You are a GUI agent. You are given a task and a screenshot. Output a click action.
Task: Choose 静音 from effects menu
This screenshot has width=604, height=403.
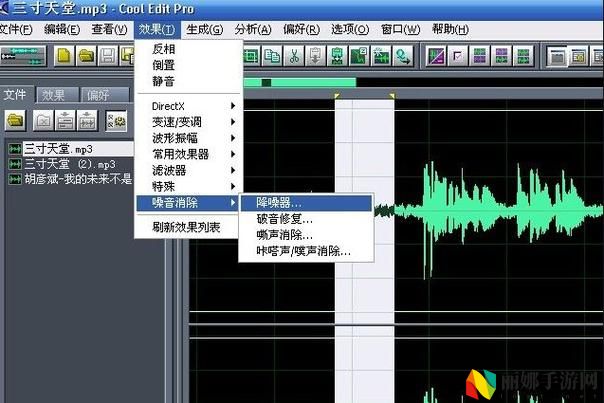pos(189,81)
